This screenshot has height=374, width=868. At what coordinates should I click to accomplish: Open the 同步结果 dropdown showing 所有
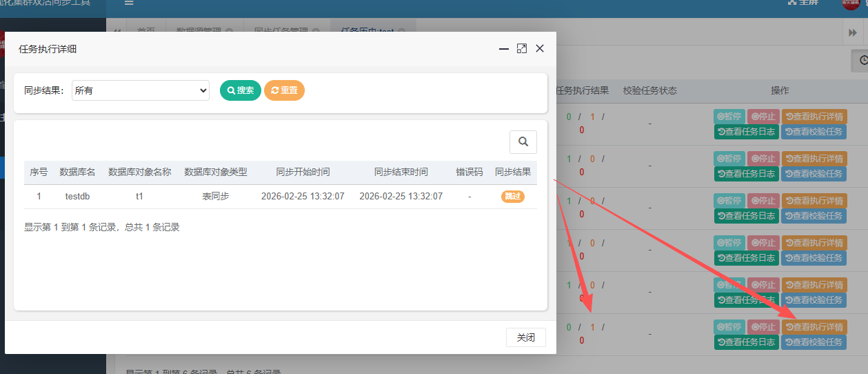tap(141, 90)
